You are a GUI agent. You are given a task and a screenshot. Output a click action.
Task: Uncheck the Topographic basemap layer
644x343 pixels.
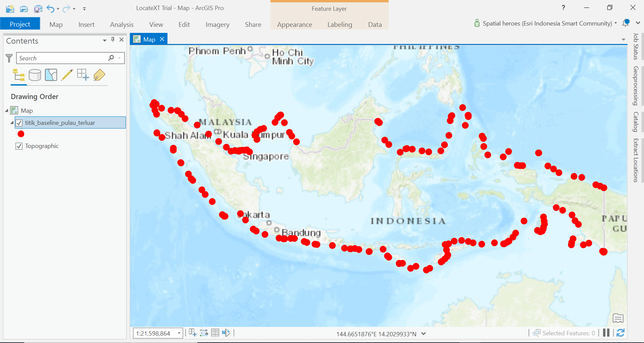19,146
